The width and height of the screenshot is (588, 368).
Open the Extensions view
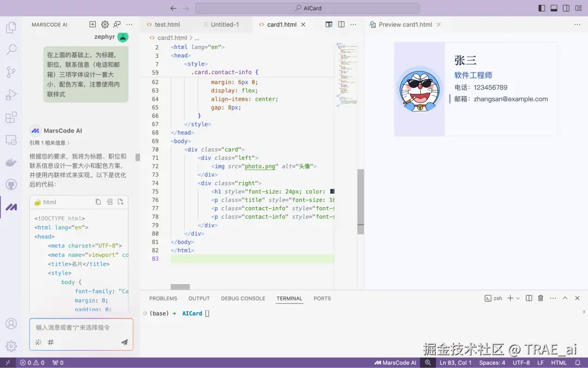point(11,117)
